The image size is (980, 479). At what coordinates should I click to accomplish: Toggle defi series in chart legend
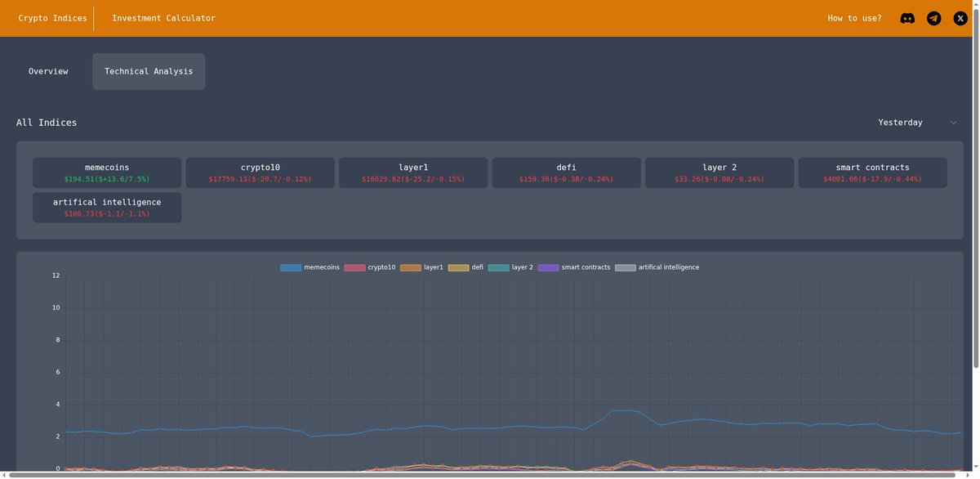pyautogui.click(x=465, y=267)
